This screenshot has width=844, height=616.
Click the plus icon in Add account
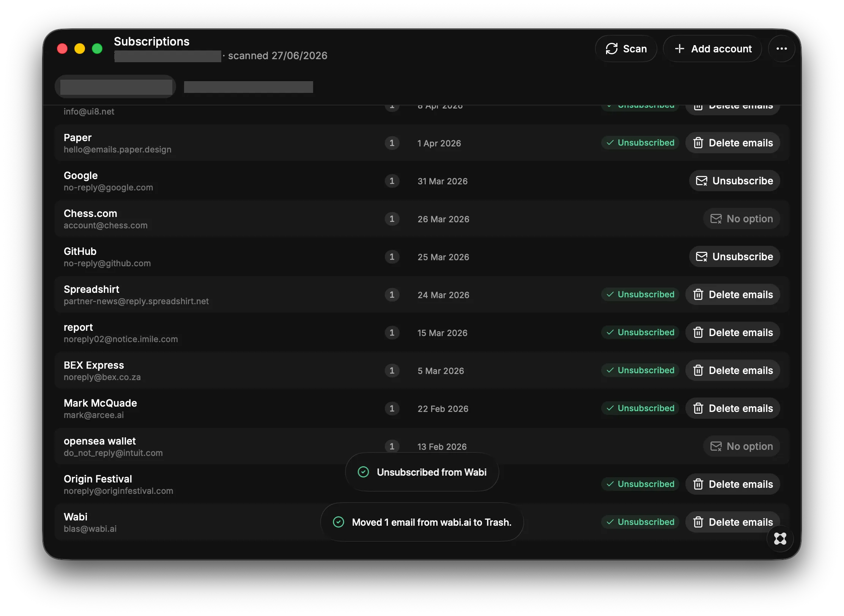(x=679, y=49)
